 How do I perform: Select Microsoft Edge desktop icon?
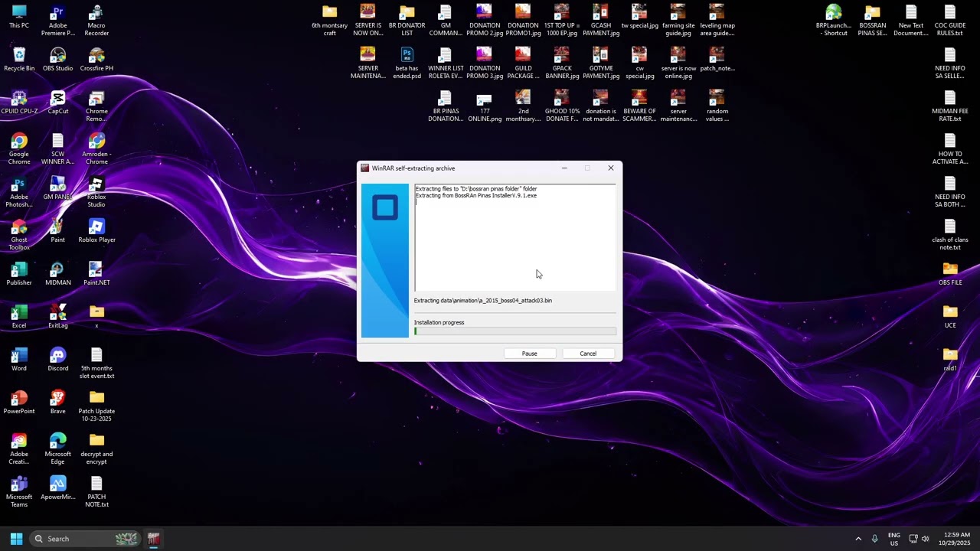point(58,449)
